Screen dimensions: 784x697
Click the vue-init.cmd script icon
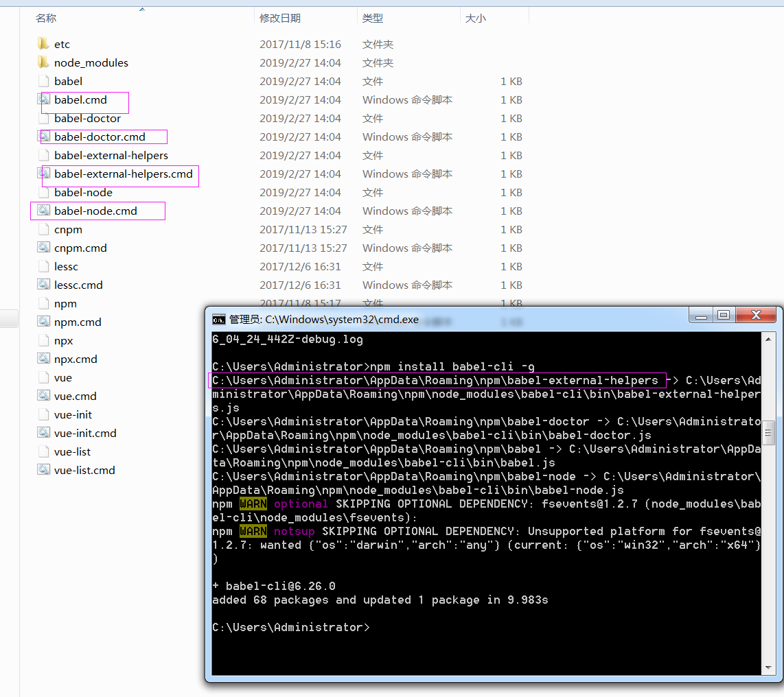click(x=43, y=433)
